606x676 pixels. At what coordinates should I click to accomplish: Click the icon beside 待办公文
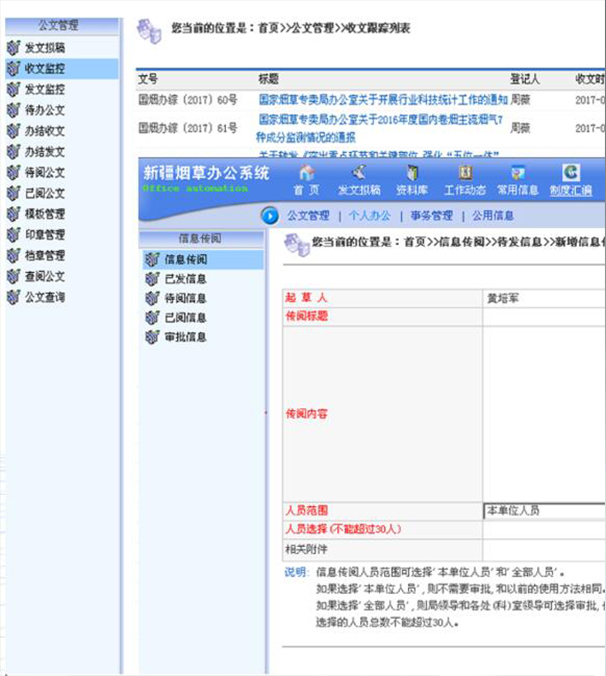13,110
